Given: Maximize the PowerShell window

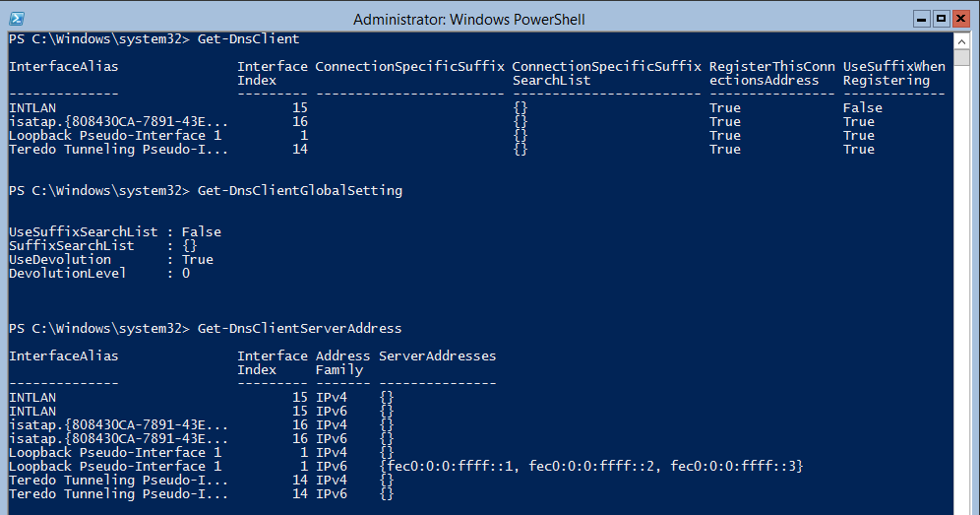Looking at the screenshot, I should point(941,19).
